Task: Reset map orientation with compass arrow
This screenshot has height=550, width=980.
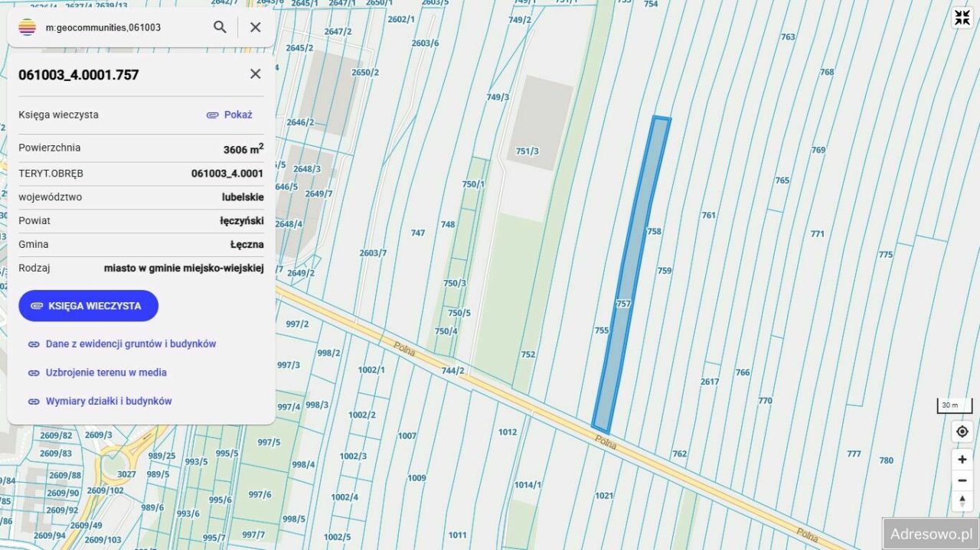Action: pos(962,501)
